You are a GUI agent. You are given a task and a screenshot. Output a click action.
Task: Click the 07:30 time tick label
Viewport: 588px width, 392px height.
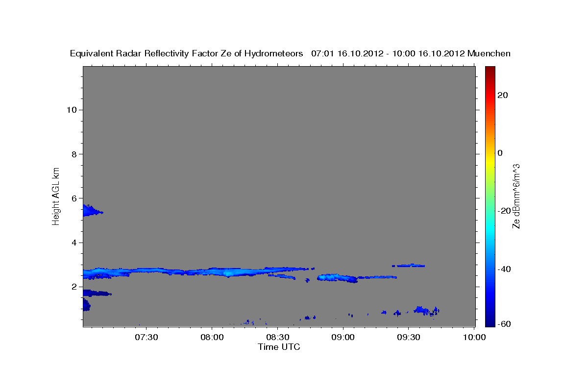(x=147, y=337)
